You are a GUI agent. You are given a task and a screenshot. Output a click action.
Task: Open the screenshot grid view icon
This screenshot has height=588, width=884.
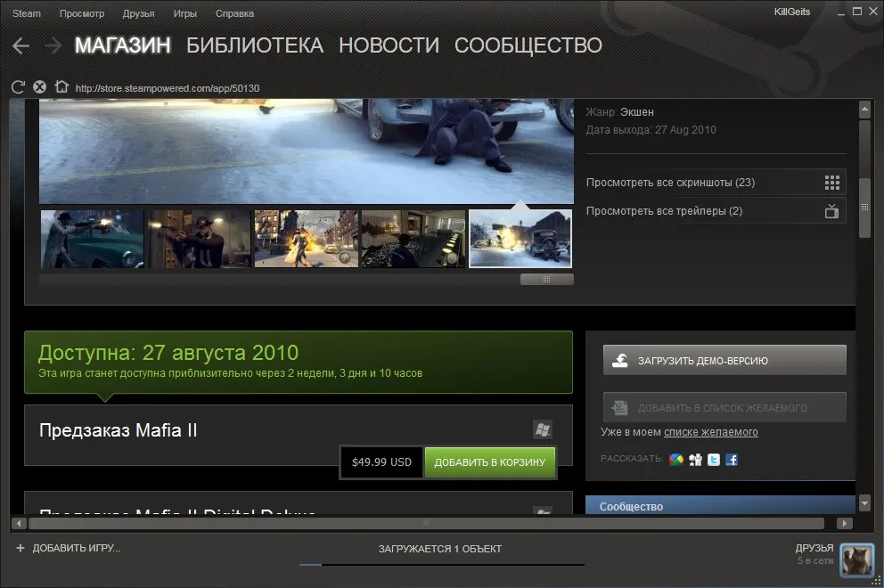coord(831,183)
